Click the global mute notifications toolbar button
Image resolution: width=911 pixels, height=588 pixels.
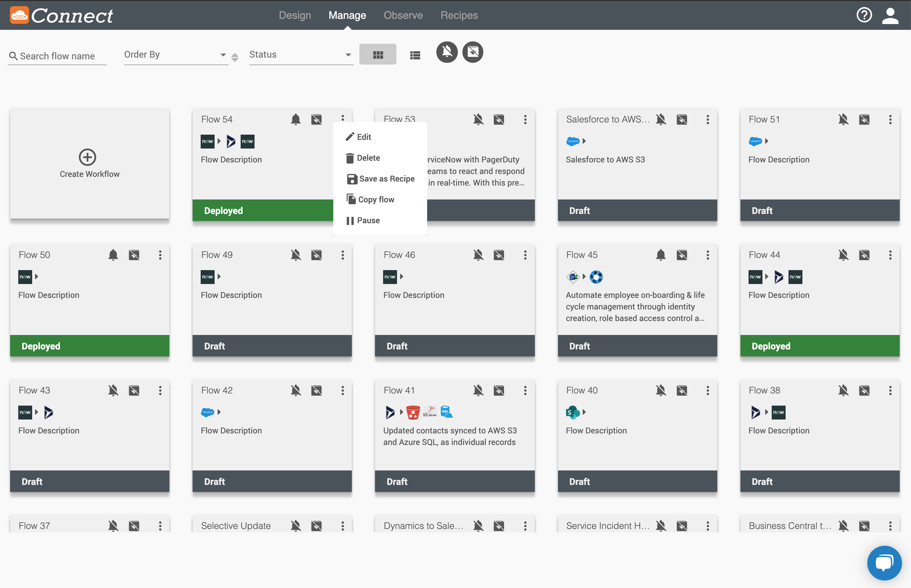click(447, 52)
